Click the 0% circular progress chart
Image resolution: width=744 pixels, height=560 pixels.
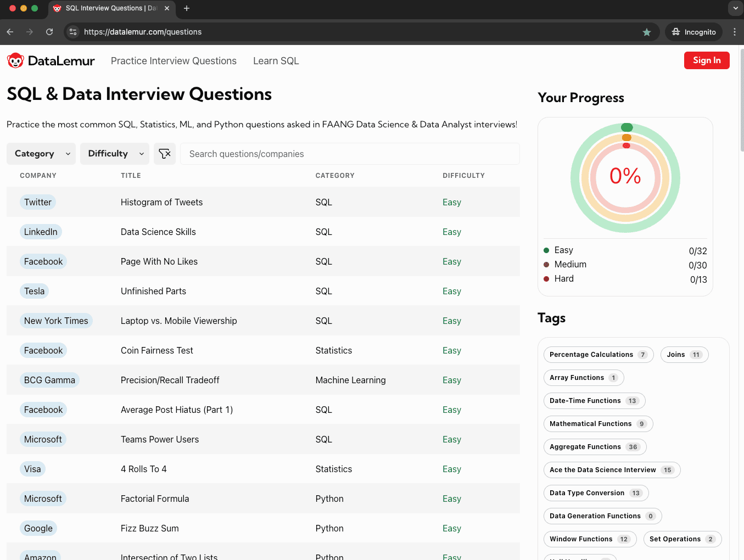pos(625,177)
